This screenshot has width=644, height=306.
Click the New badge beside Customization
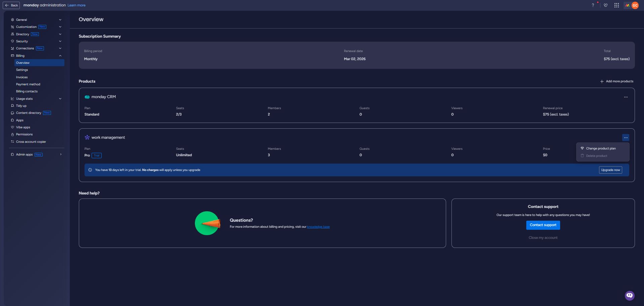[42, 27]
